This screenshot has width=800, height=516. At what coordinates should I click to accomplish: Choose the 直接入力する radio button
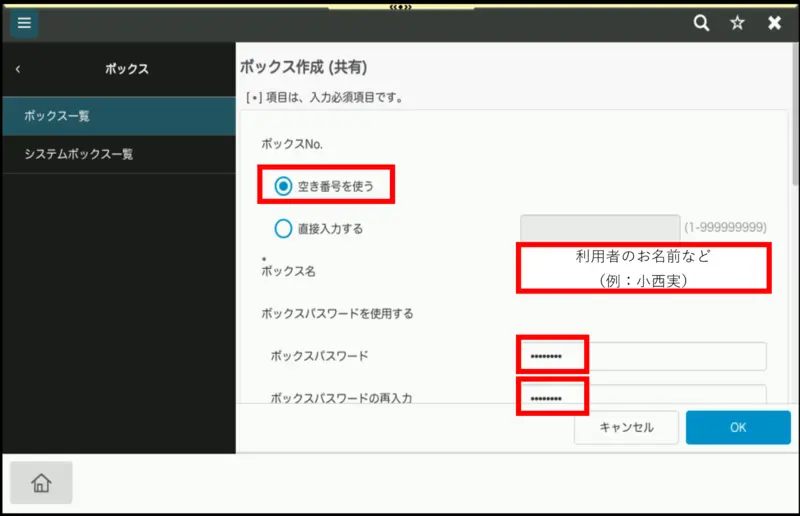pyautogui.click(x=283, y=228)
